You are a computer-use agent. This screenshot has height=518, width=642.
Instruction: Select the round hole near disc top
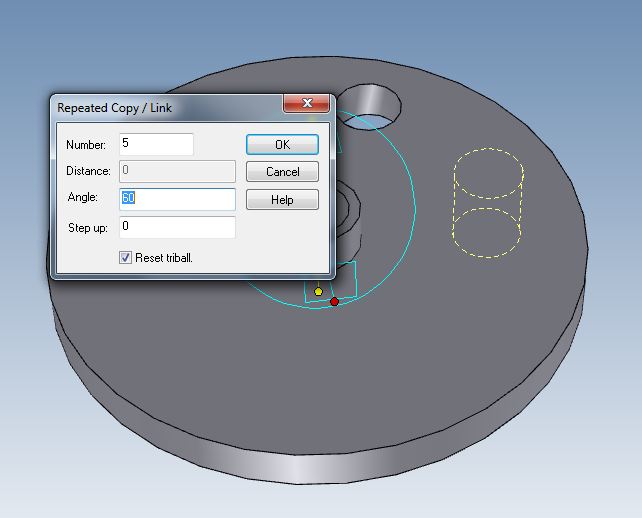coord(368,103)
